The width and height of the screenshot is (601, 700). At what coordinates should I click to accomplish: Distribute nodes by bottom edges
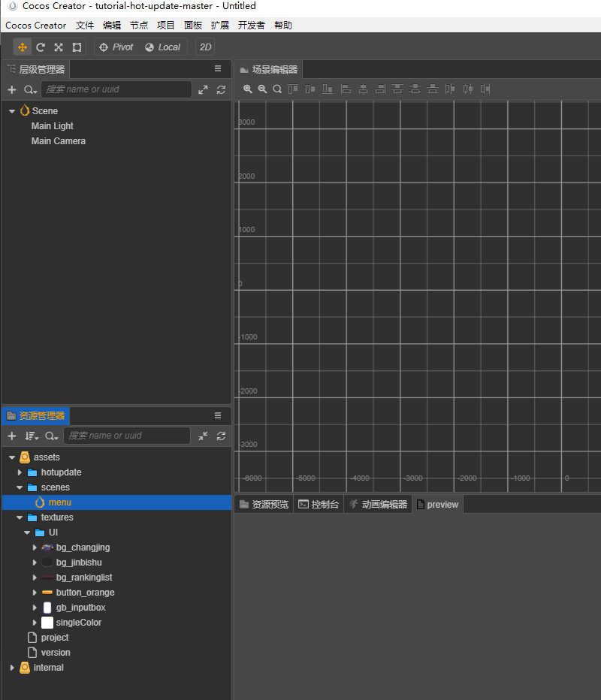click(x=433, y=89)
